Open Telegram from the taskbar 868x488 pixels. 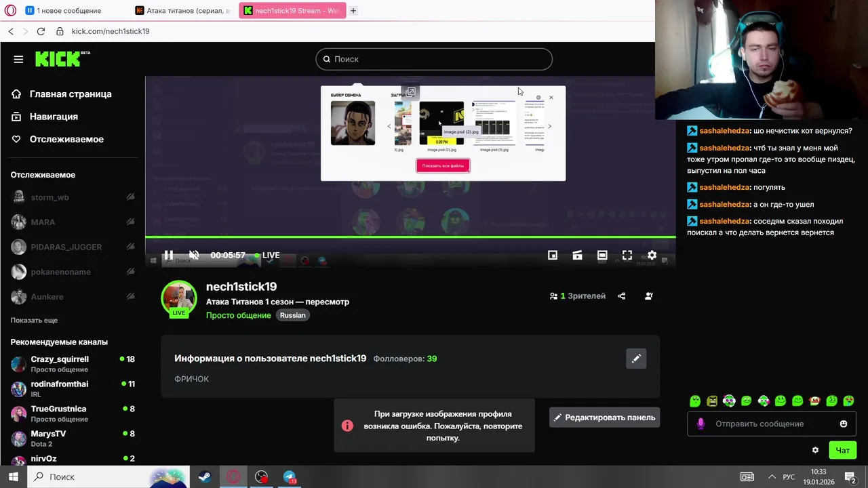tap(290, 476)
